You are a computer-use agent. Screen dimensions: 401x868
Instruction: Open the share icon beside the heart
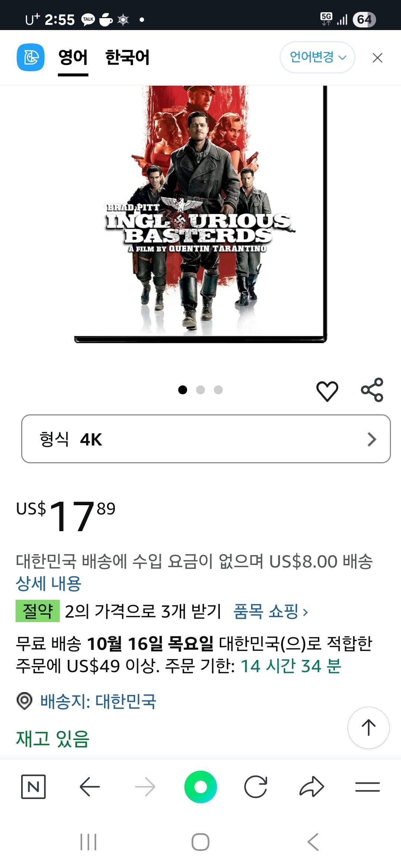(372, 390)
